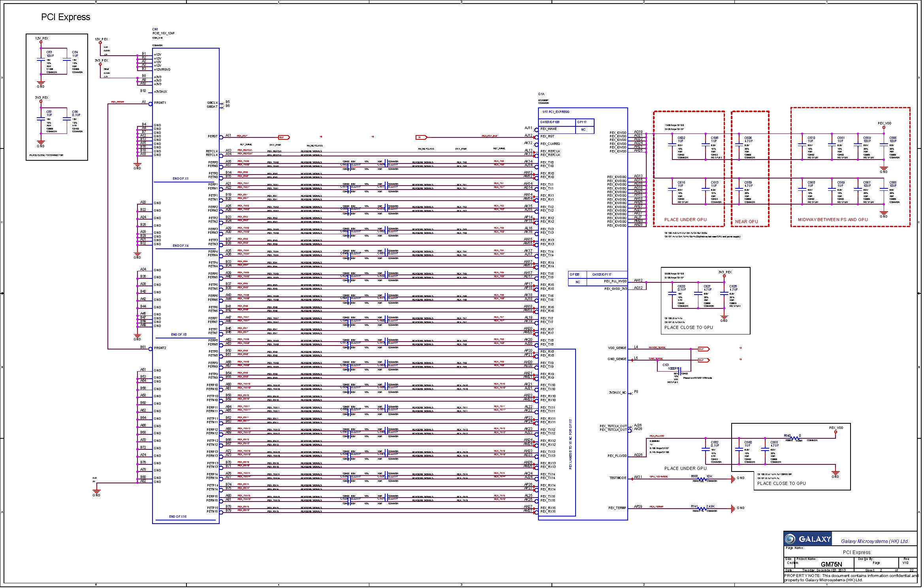The image size is (924, 588).
Task: Select the MIDWAY BETWEEN PS AND GPU label
Action: 833,220
